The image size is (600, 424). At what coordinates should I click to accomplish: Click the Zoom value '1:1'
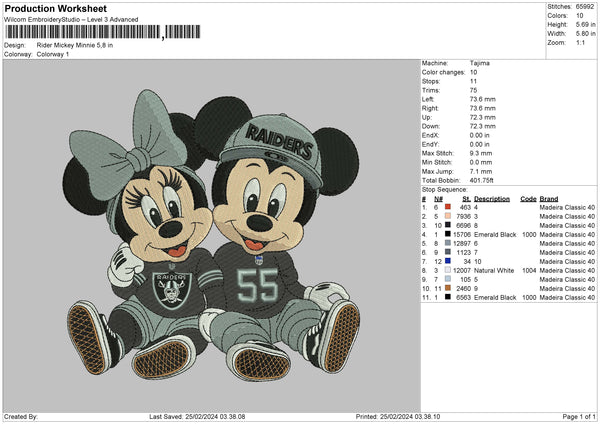pyautogui.click(x=580, y=42)
